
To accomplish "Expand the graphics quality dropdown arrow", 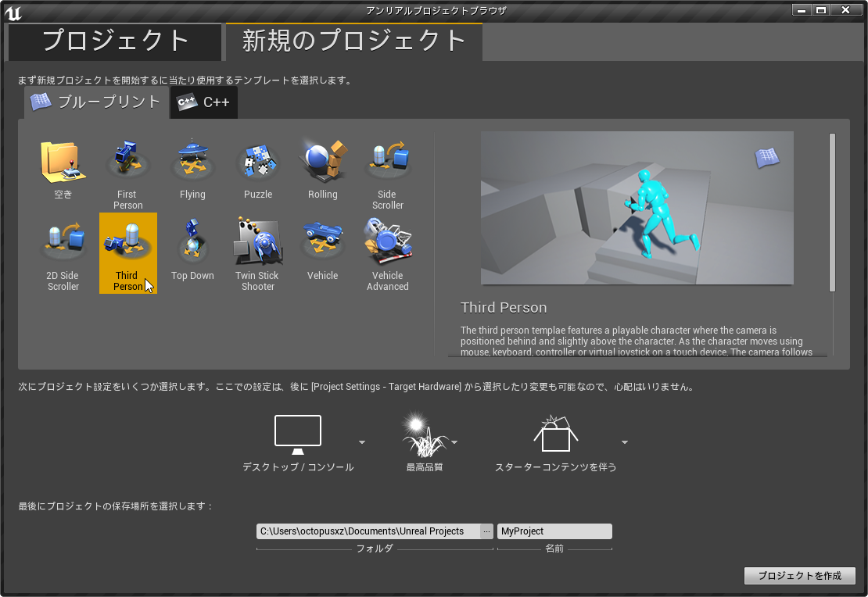I will (454, 442).
